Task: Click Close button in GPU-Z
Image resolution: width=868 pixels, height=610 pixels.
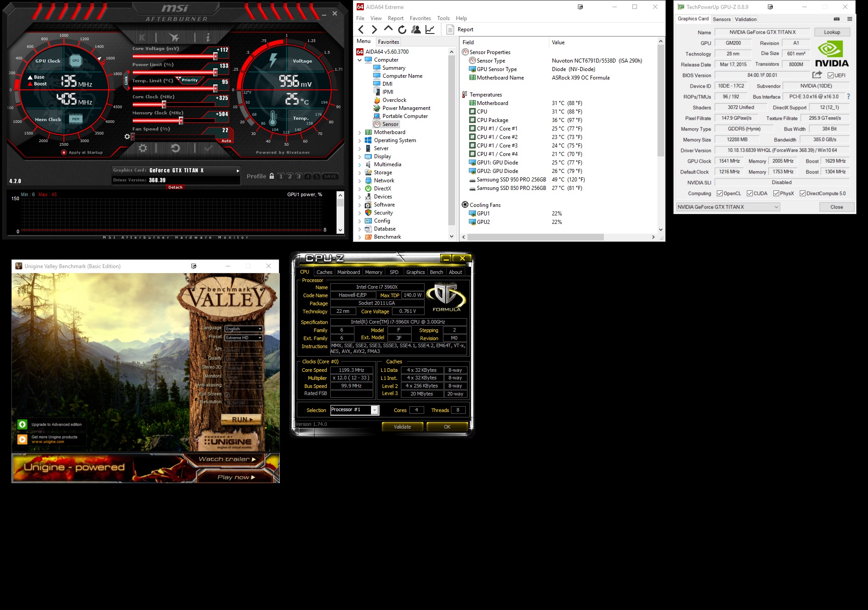Action: [x=837, y=207]
